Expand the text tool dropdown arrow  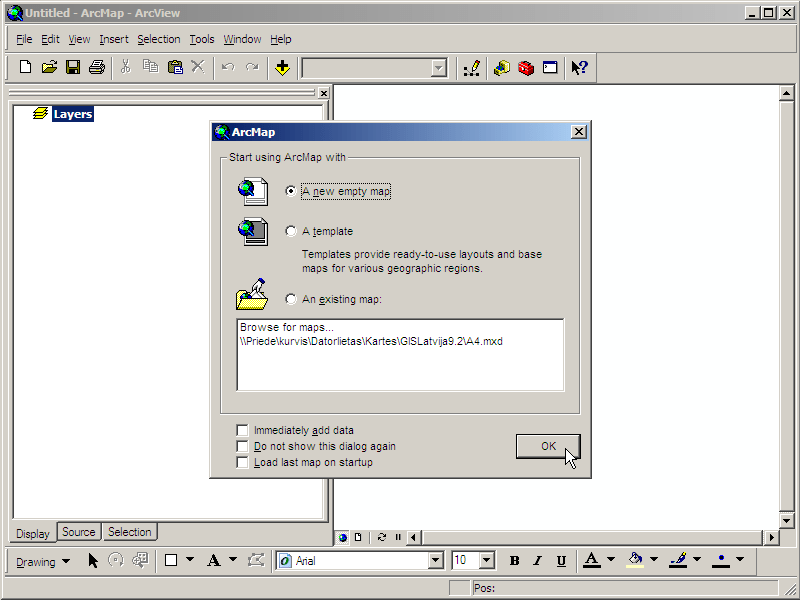tap(233, 560)
